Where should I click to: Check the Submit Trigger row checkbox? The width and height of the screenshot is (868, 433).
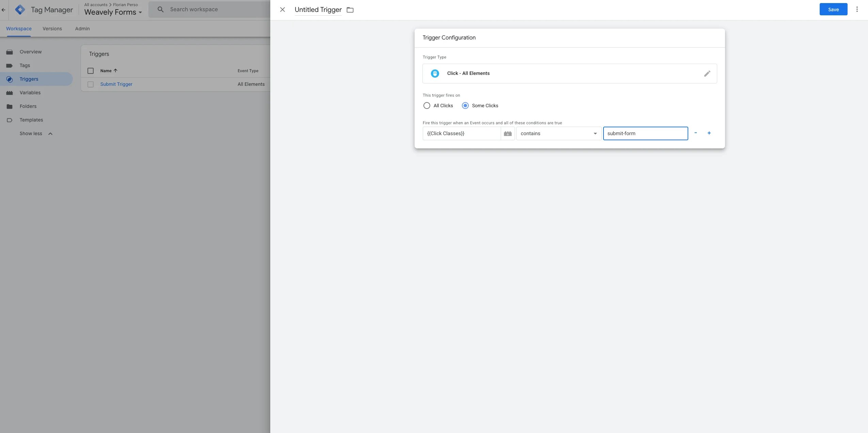click(x=91, y=84)
